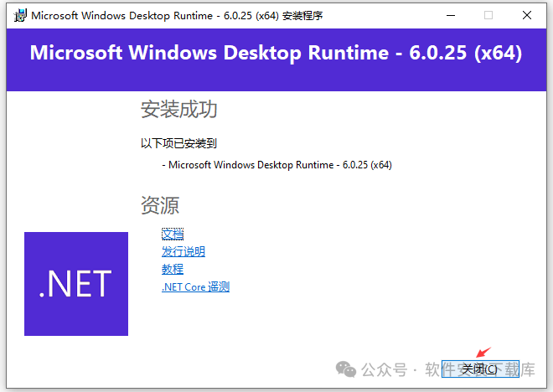Open the 文档 documentation link
The height and width of the screenshot is (392, 553).
coord(173,234)
